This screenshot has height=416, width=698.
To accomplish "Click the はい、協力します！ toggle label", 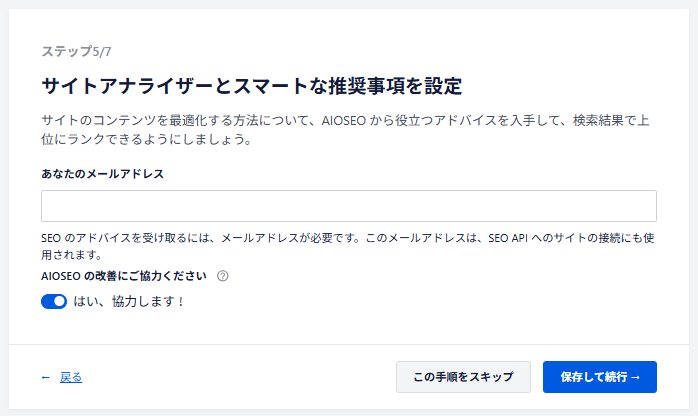I will click(129, 301).
